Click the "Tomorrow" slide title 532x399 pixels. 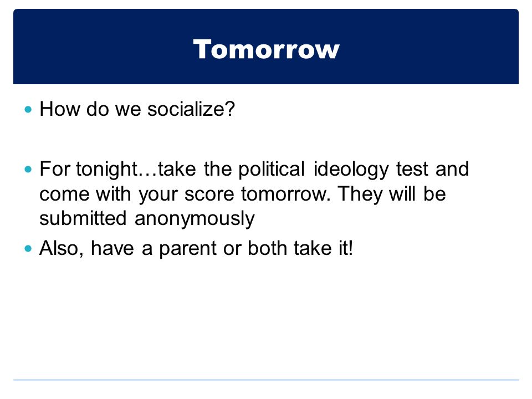[x=266, y=49]
